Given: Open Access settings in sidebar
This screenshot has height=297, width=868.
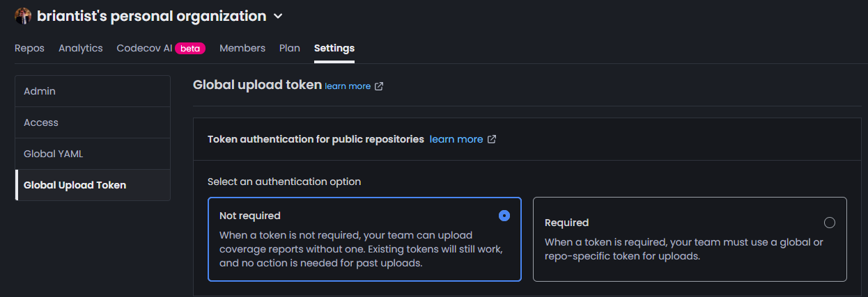Looking at the screenshot, I should pos(93,122).
